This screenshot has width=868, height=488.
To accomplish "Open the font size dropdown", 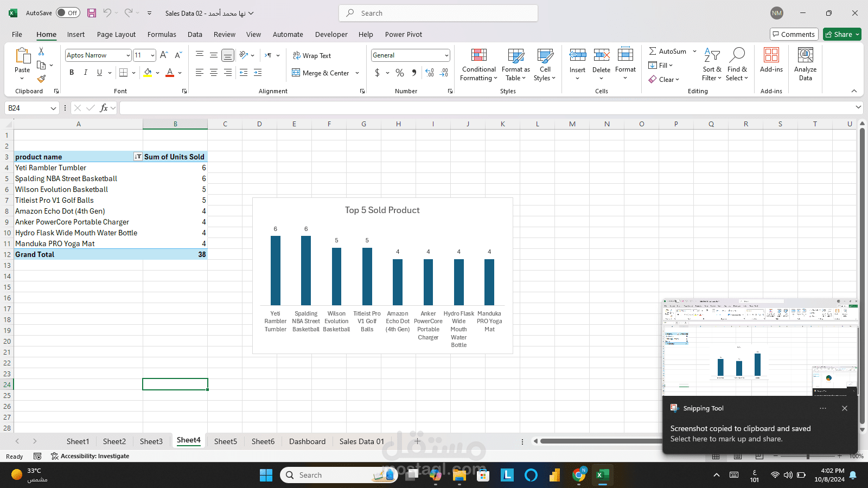I will click(x=152, y=55).
